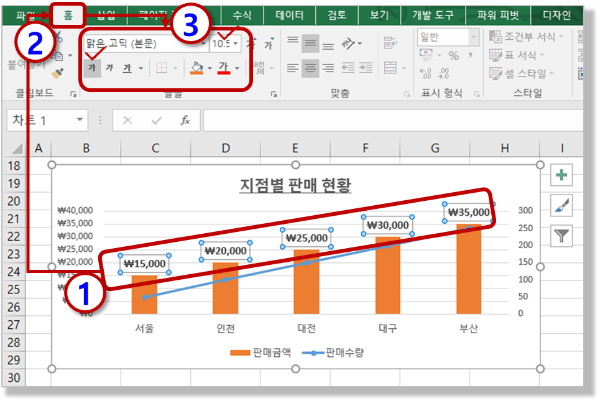Open the 글꼴 font group dialog launcher
The height and width of the screenshot is (401, 600).
(x=274, y=94)
